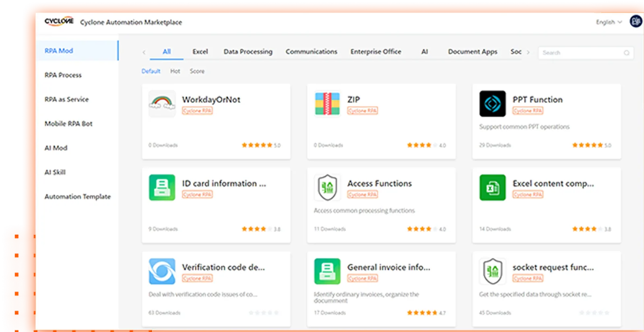Click the Verification code swirl icon

tap(162, 271)
